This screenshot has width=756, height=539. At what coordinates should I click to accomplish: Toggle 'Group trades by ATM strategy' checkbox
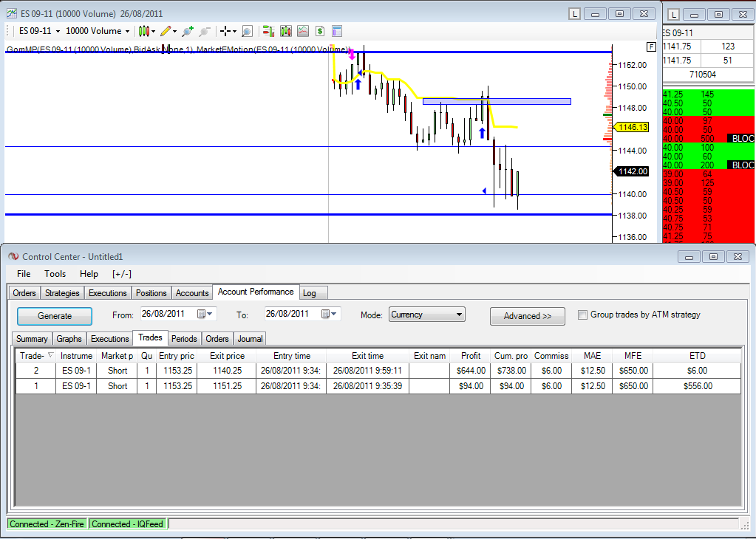tap(582, 315)
